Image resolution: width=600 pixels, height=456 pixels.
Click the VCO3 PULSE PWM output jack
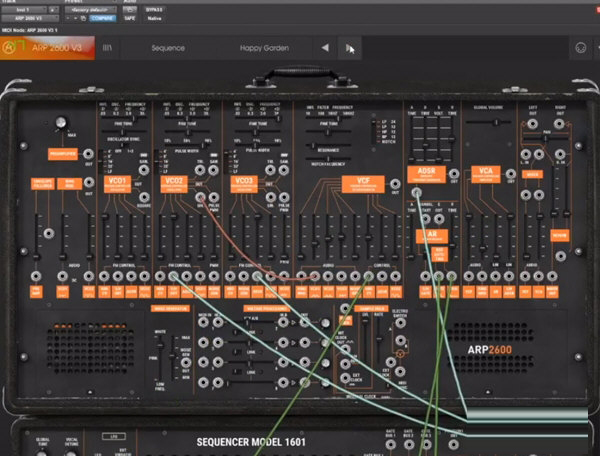(284, 197)
